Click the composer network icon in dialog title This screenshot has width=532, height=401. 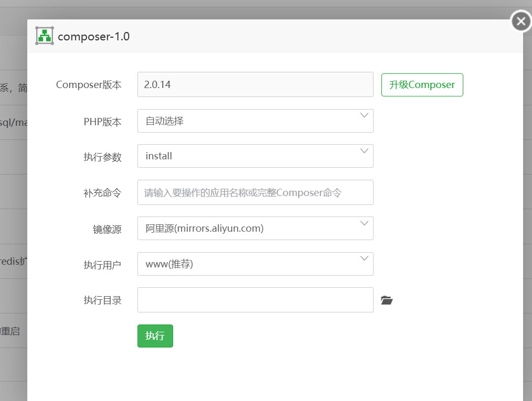click(45, 36)
